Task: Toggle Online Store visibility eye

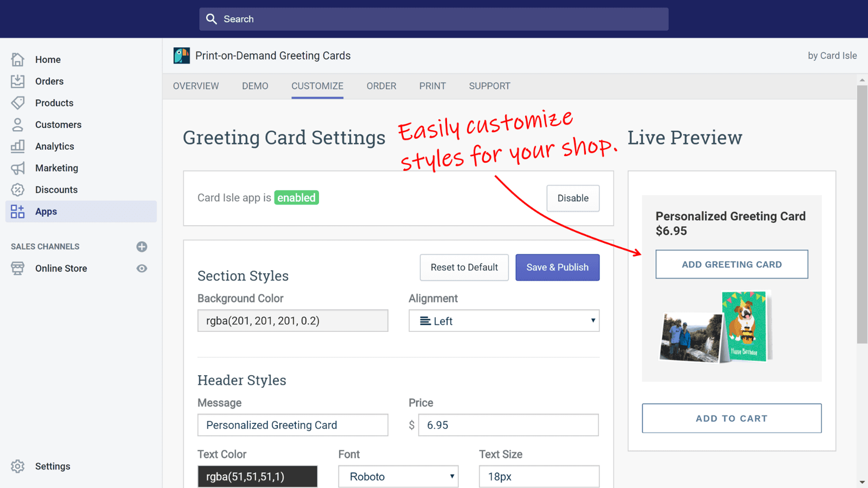Action: pos(142,268)
